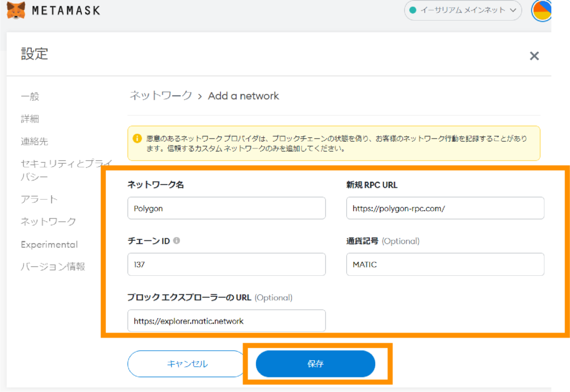Open the イーサリアム メインネット network dropdown
This screenshot has width=570, height=392.
point(463,10)
